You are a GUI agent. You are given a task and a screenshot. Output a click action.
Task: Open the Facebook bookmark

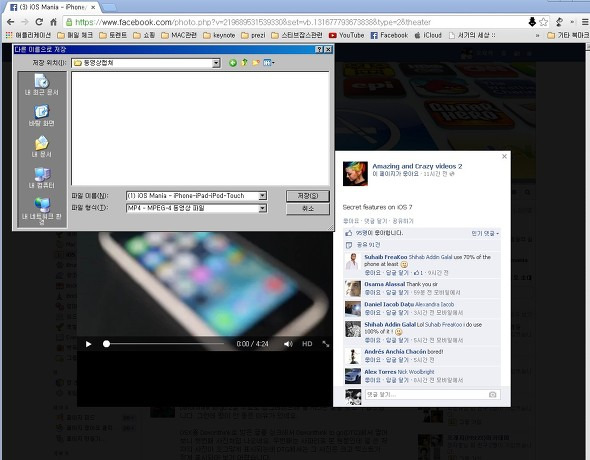click(389, 35)
